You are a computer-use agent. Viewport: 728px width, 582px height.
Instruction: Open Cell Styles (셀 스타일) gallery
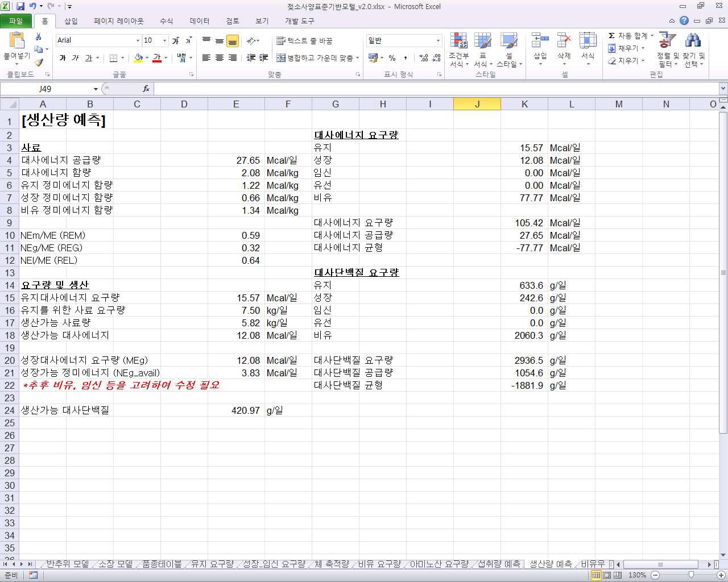pyautogui.click(x=509, y=50)
